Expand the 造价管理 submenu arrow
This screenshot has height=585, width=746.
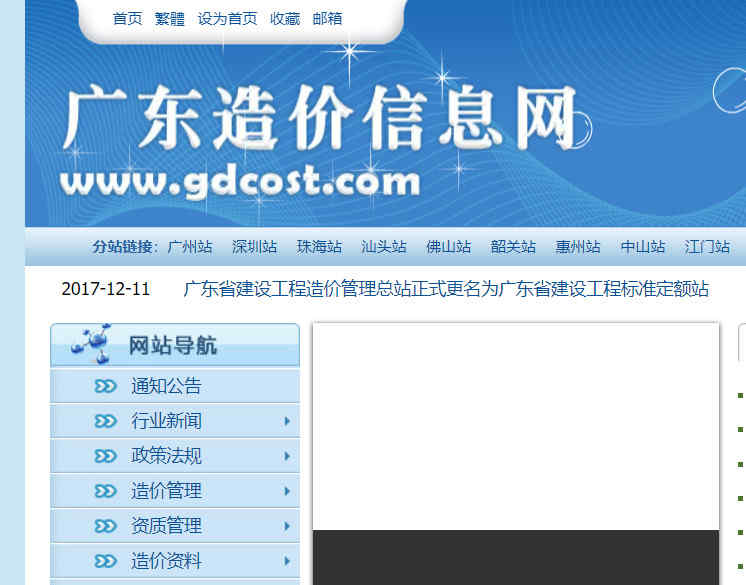pyautogui.click(x=287, y=491)
